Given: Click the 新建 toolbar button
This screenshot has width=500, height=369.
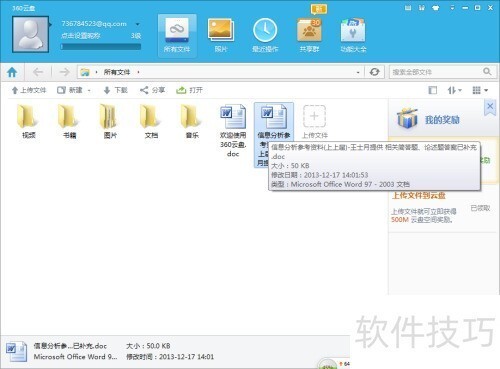Looking at the screenshot, I should (x=70, y=90).
